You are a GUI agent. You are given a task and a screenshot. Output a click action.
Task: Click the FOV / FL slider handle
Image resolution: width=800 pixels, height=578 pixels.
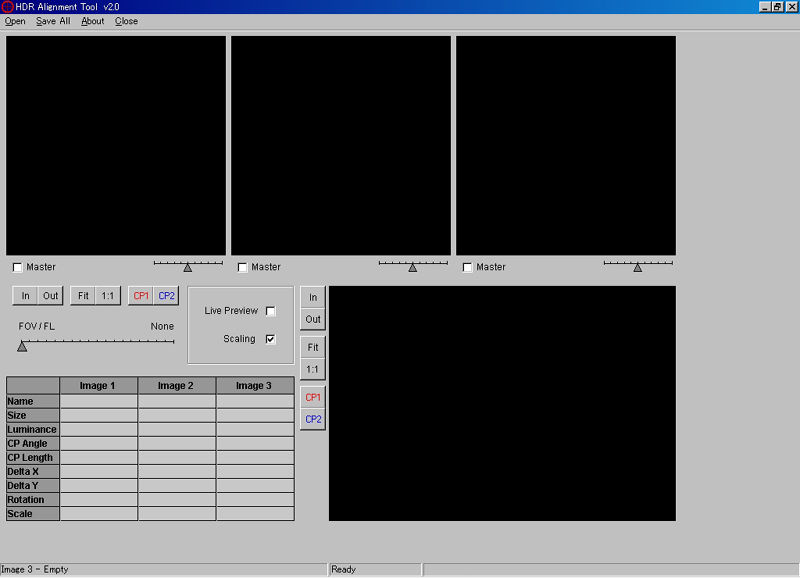(22, 346)
